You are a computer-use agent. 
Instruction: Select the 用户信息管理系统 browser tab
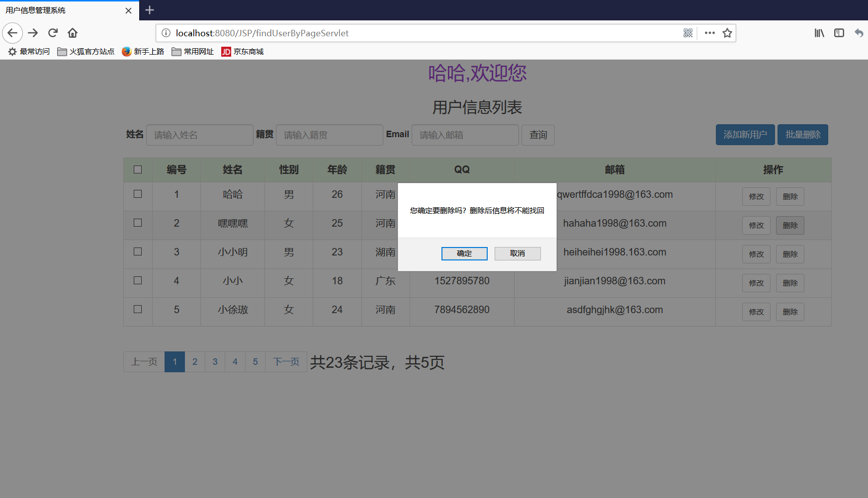click(60, 10)
